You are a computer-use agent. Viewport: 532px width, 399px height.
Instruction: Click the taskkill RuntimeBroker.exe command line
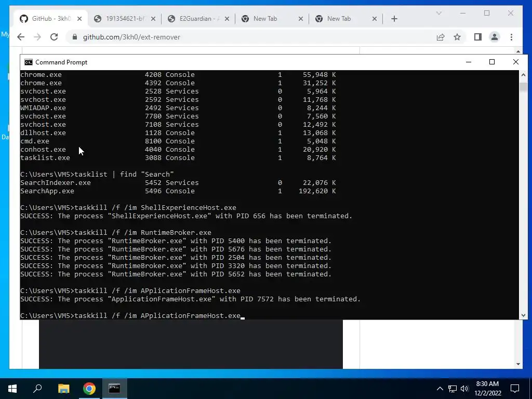coord(116,232)
